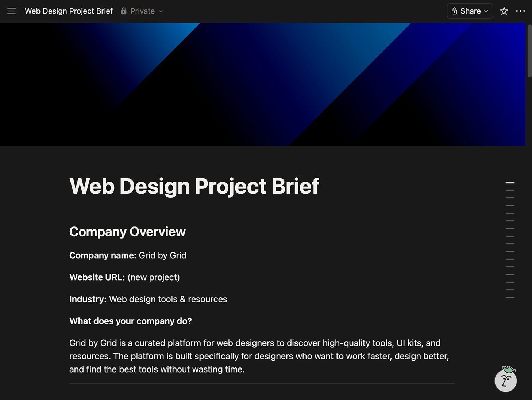Click the Share button
532x400 pixels.
point(470,11)
